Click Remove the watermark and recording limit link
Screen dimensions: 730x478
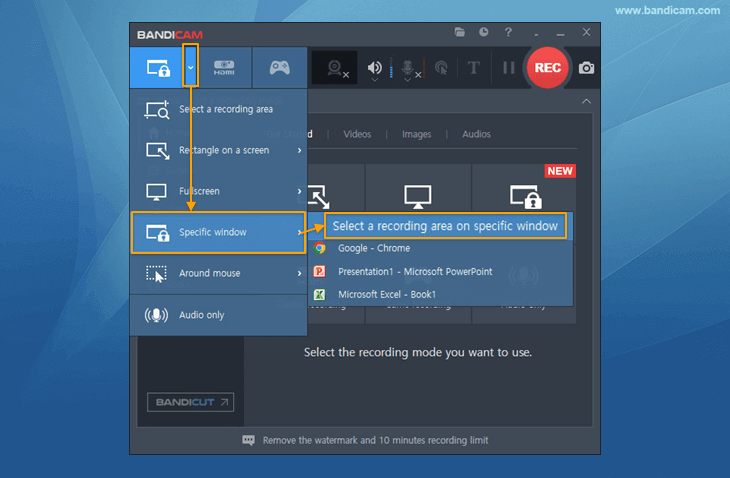[x=375, y=440]
